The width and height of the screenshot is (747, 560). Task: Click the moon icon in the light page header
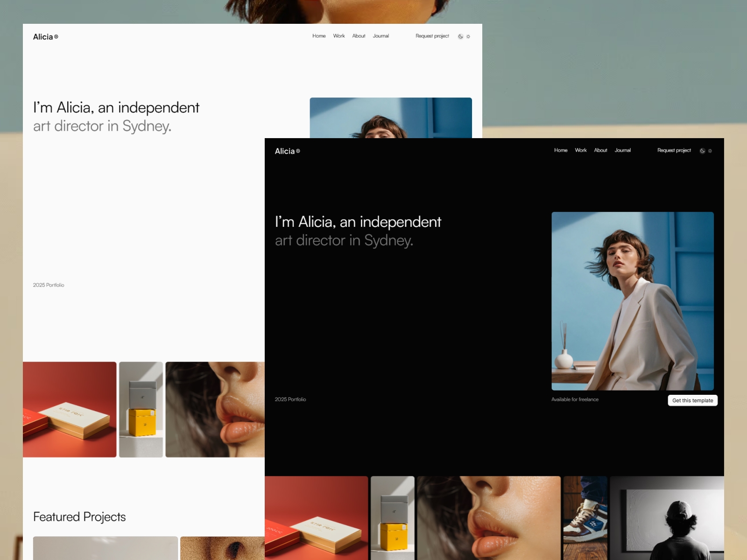coord(460,36)
